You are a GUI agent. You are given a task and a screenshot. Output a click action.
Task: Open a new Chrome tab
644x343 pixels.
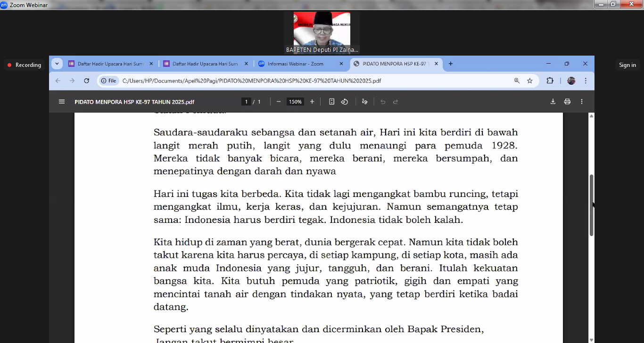tap(451, 64)
